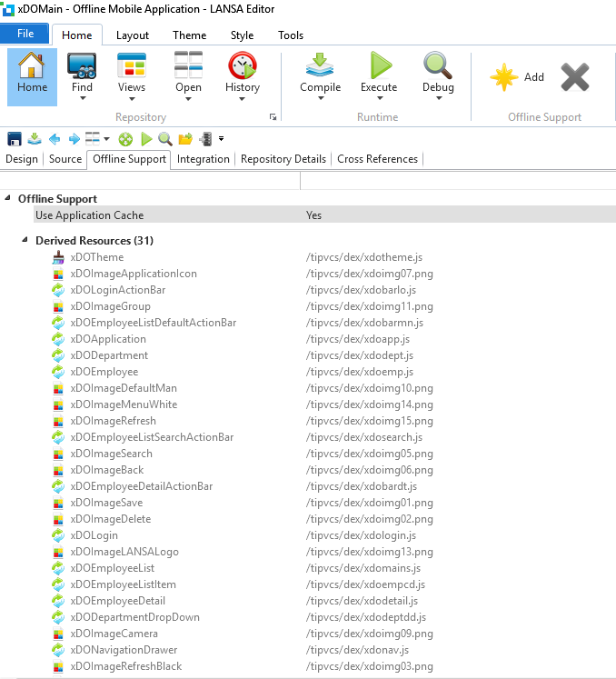Open the History dropdown arrow

tap(243, 99)
